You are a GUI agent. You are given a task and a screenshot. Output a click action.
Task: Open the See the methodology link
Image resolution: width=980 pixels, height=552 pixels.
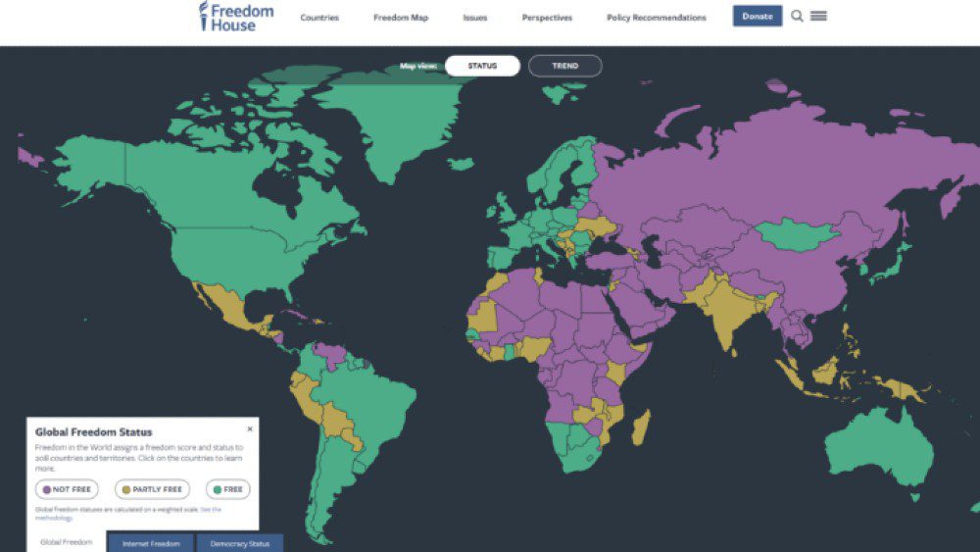point(210,510)
